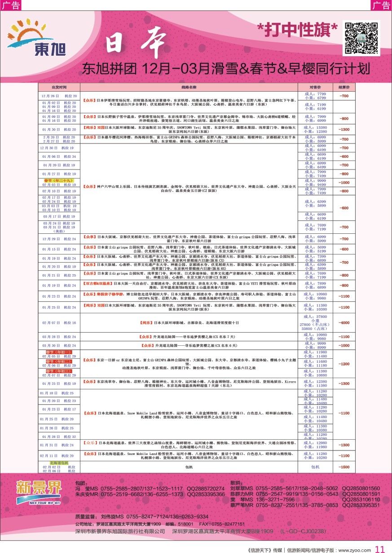The height and width of the screenshot is (553, 392).
Task: Click the 成人:12380 小童:11380 price cell
Action: [315, 383]
